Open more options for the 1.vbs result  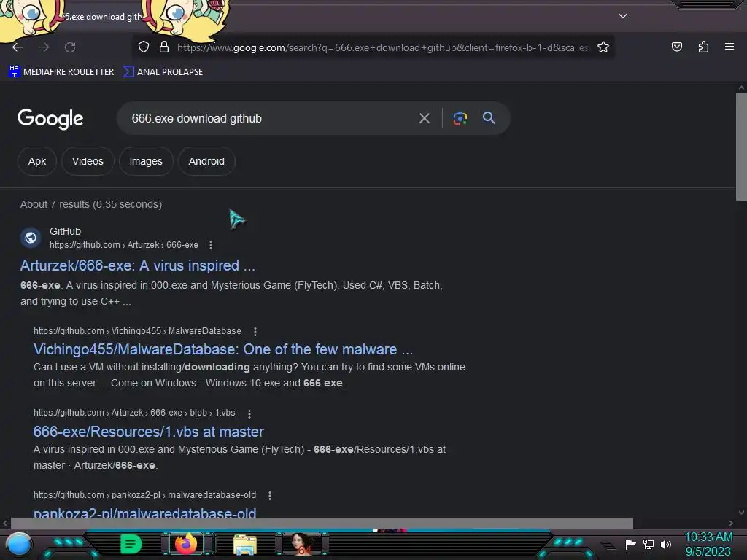249,413
